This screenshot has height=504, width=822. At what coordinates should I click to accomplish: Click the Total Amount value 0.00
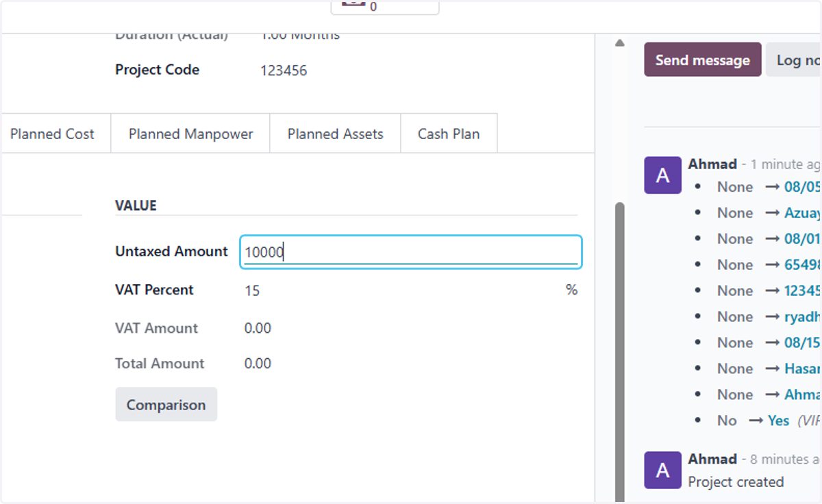coord(258,364)
